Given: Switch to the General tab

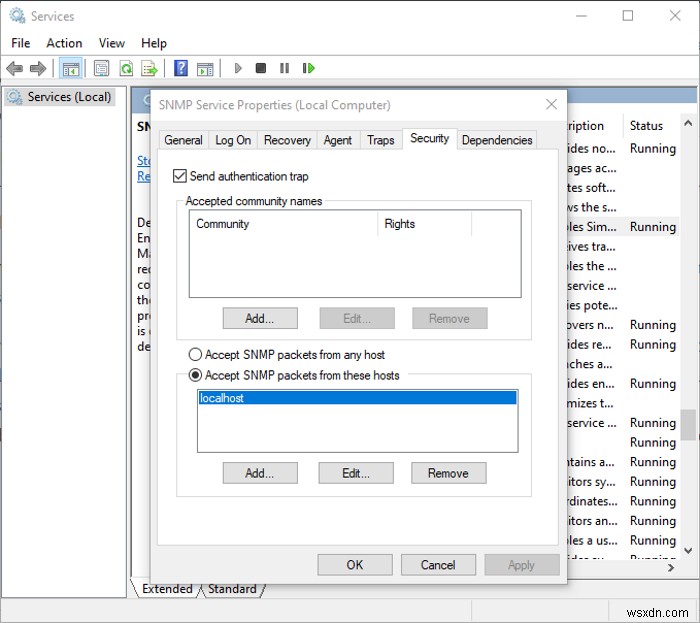Looking at the screenshot, I should click(x=183, y=140).
